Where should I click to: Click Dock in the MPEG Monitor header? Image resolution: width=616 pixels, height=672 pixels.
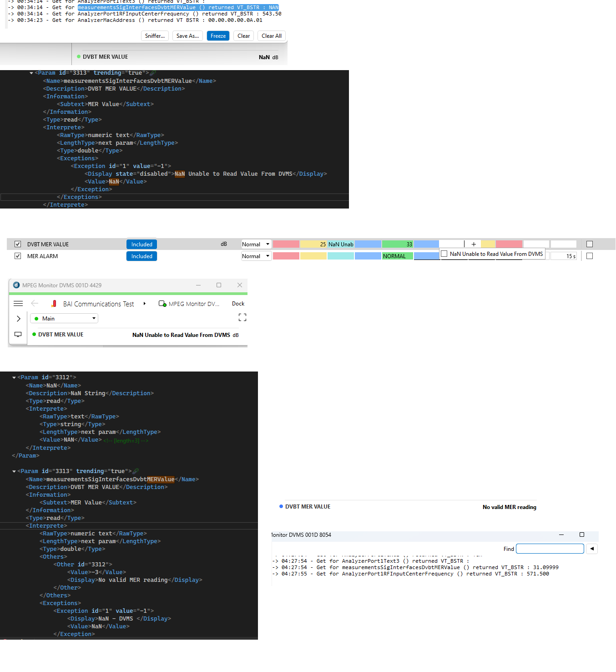pyautogui.click(x=238, y=304)
